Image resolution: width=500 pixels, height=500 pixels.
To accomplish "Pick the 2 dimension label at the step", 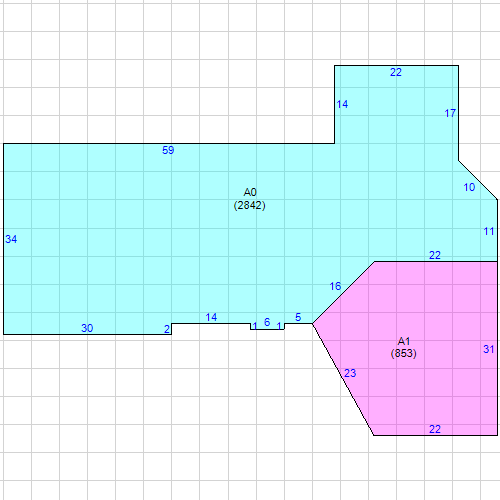I will click(x=167, y=329).
